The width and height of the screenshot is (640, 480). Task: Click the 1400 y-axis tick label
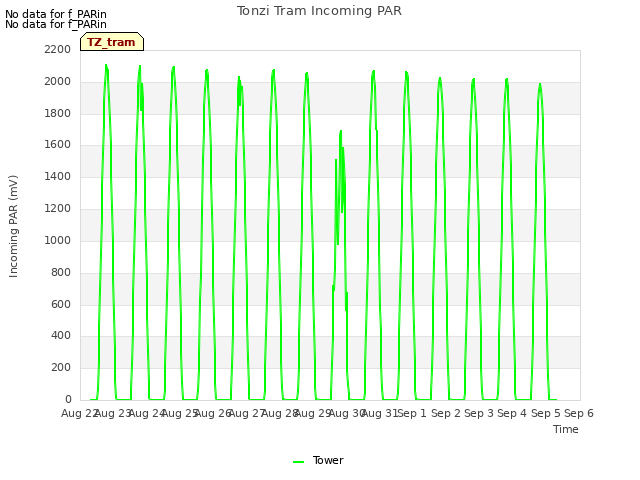point(58,176)
